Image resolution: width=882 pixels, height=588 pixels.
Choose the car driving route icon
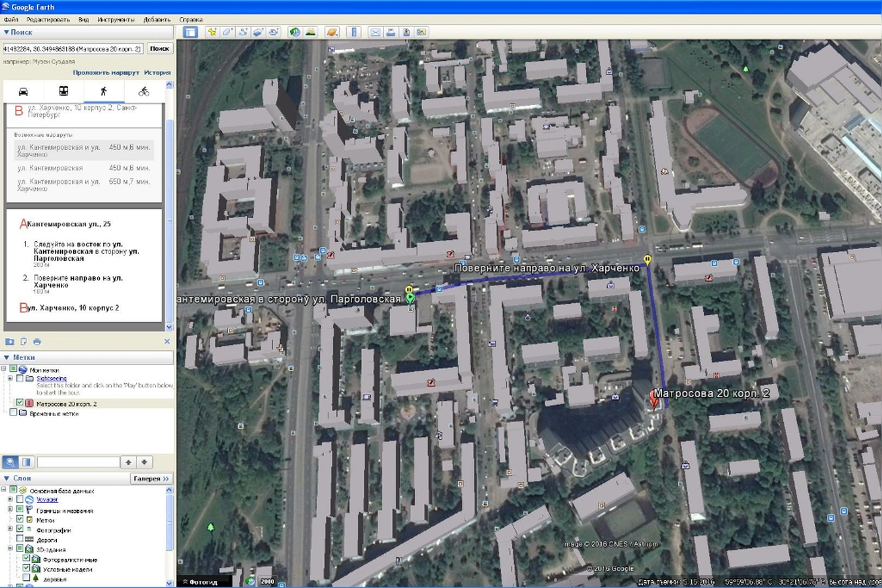pyautogui.click(x=24, y=91)
